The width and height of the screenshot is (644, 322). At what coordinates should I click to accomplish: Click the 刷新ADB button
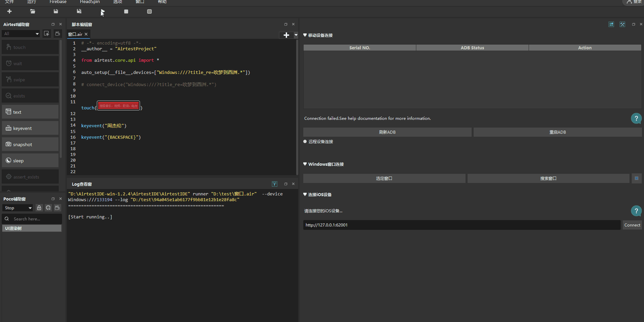(387, 132)
